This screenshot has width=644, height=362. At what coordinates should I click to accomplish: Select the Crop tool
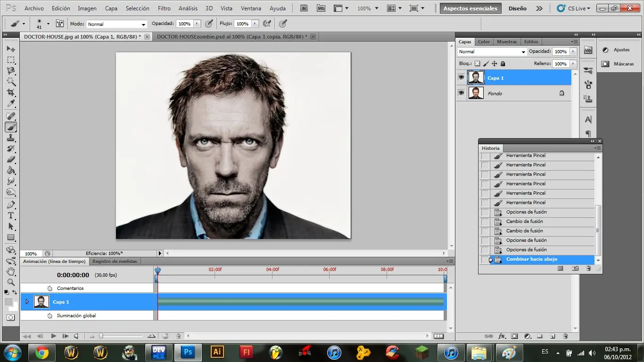coord(11,92)
